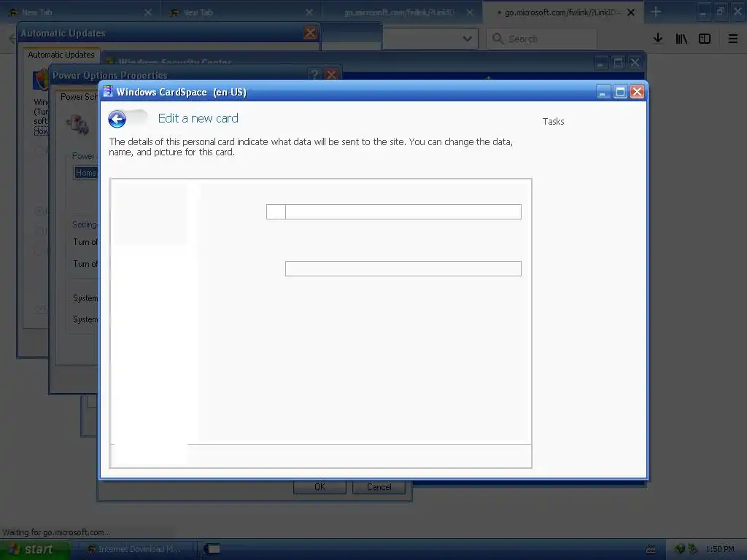Image resolution: width=747 pixels, height=560 pixels.
Task: Click the taskbar clock showing 1:50 PM
Action: 720,549
